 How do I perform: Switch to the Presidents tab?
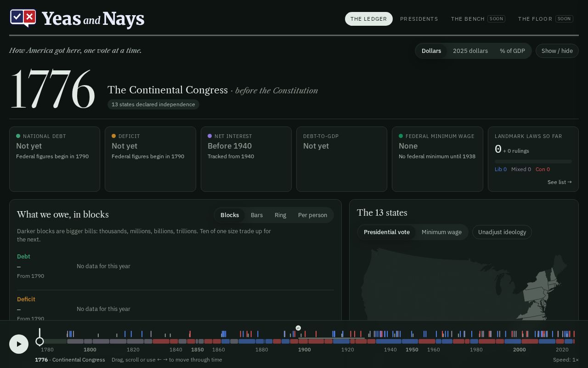419,19
